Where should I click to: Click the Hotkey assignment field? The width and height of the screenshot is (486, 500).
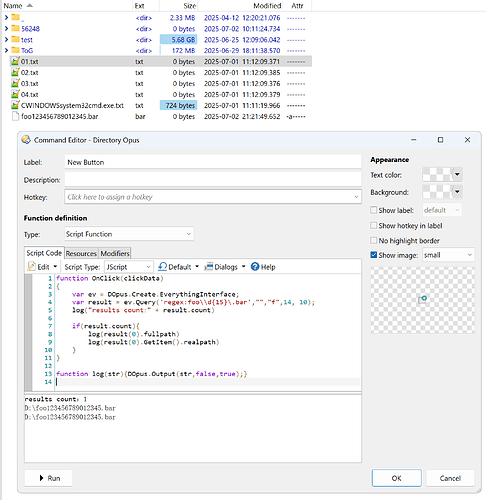tap(213, 197)
